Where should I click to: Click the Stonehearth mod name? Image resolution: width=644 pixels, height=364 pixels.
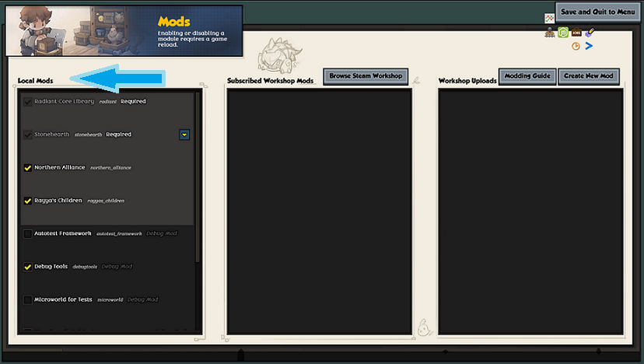(x=52, y=135)
